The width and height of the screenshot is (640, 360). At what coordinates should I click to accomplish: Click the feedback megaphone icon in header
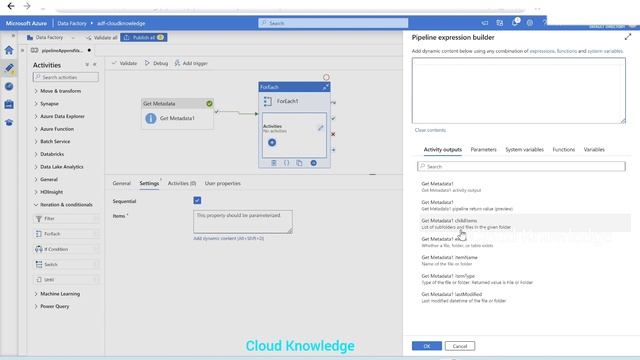coord(484,23)
